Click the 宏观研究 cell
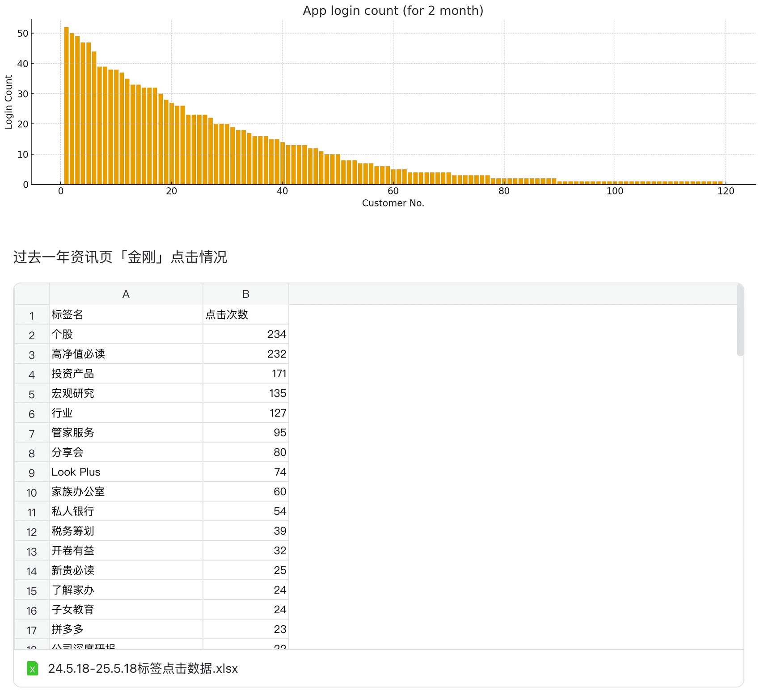 [126, 393]
